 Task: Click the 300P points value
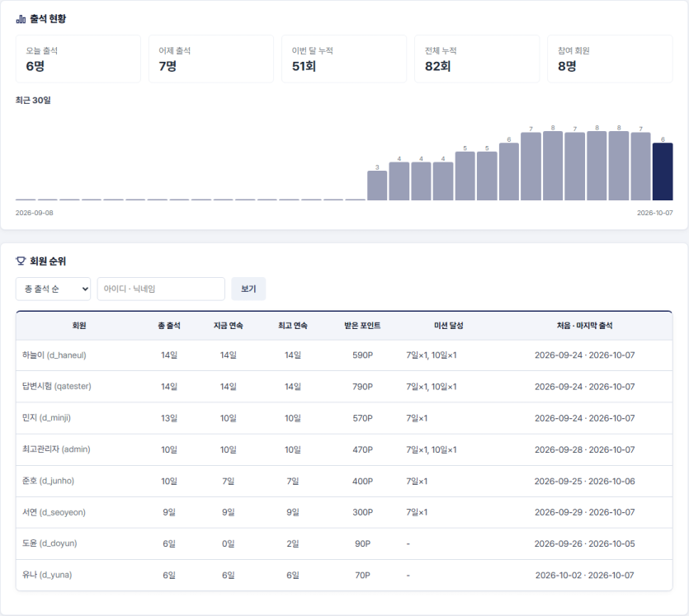tap(362, 512)
